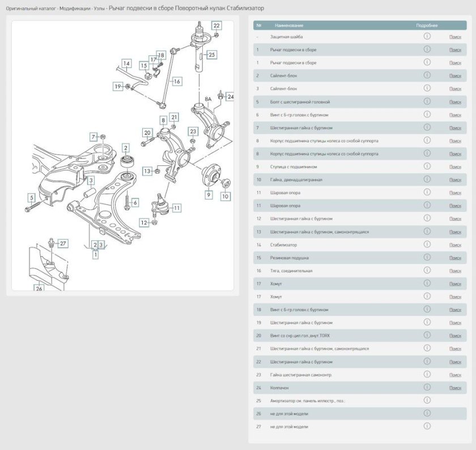Open info icon for Болт с шестигранной головкой
The height and width of the screenshot is (450, 476).
[x=427, y=101]
